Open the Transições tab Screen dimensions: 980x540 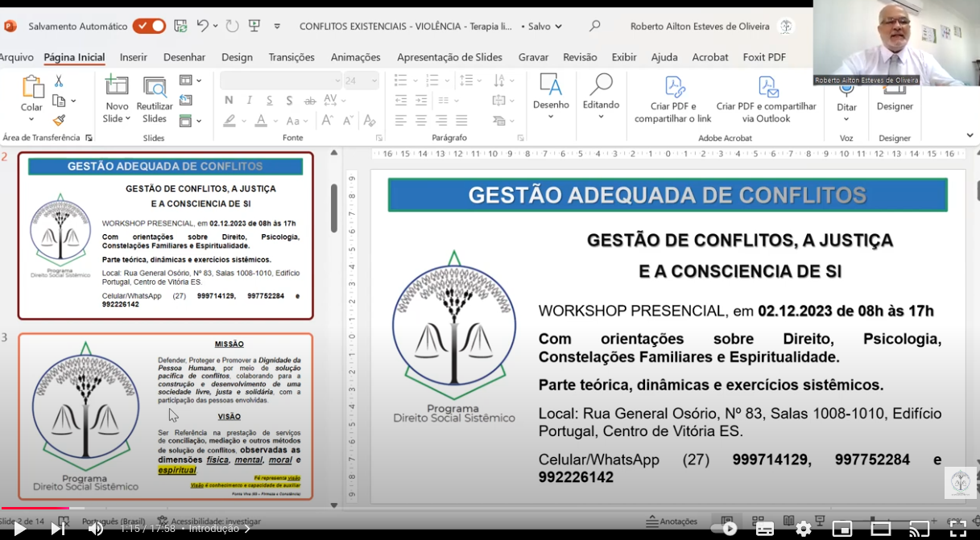[292, 57]
